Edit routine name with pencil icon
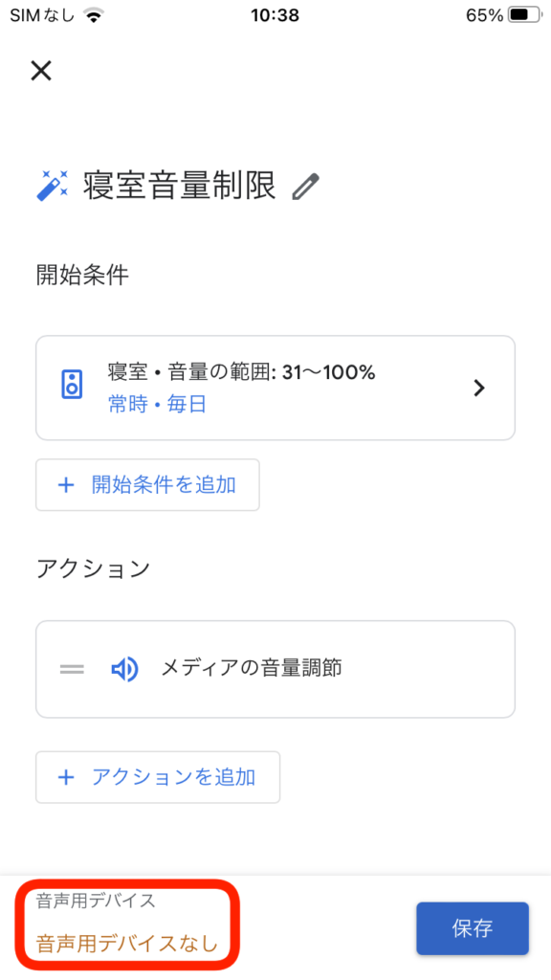This screenshot has height=980, width=551. 306,187
